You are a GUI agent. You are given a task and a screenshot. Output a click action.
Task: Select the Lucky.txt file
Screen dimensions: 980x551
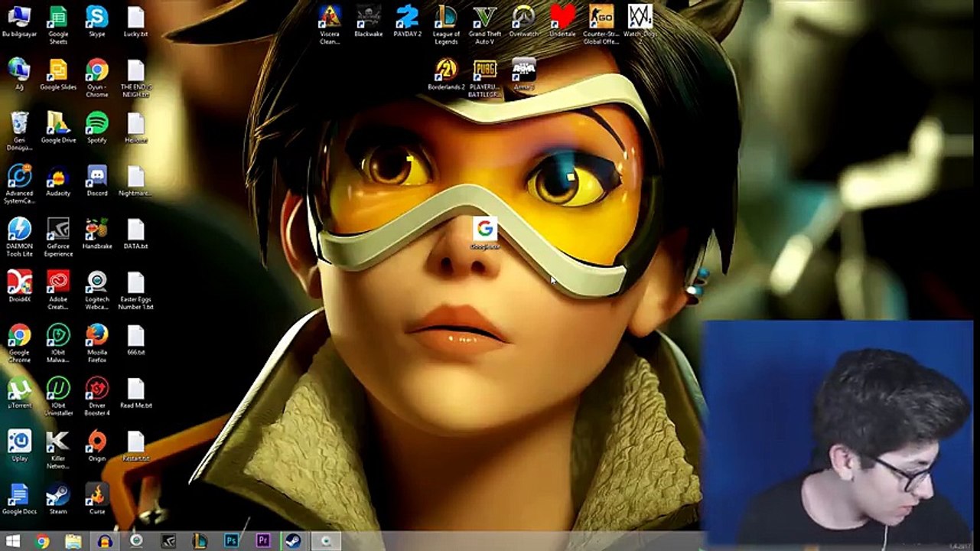(135, 23)
